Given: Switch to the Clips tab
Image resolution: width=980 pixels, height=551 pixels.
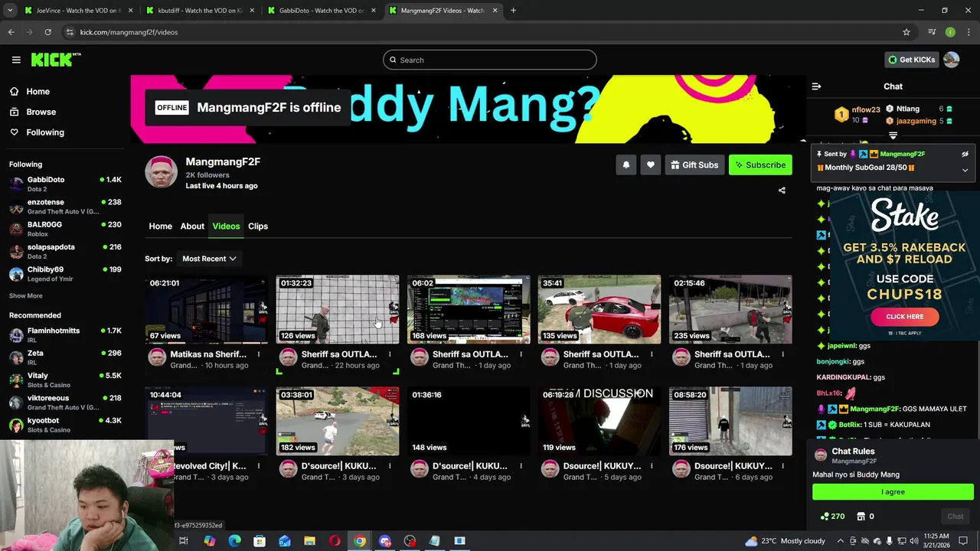Looking at the screenshot, I should pos(258,226).
